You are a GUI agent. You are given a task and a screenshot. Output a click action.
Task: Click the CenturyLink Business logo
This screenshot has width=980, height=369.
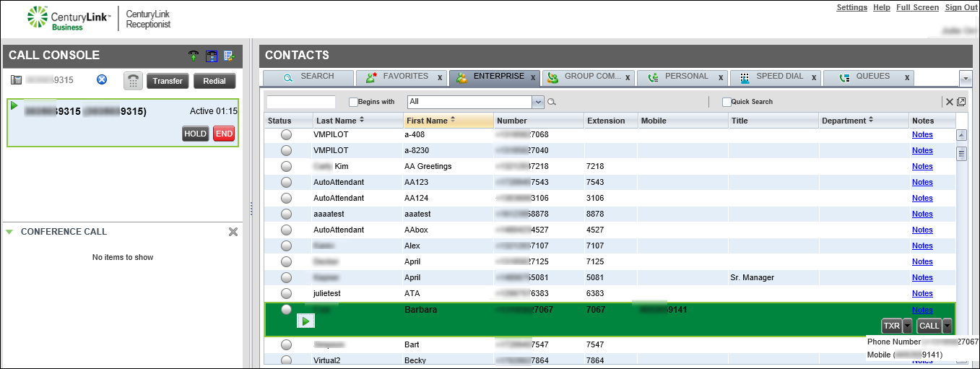click(69, 19)
